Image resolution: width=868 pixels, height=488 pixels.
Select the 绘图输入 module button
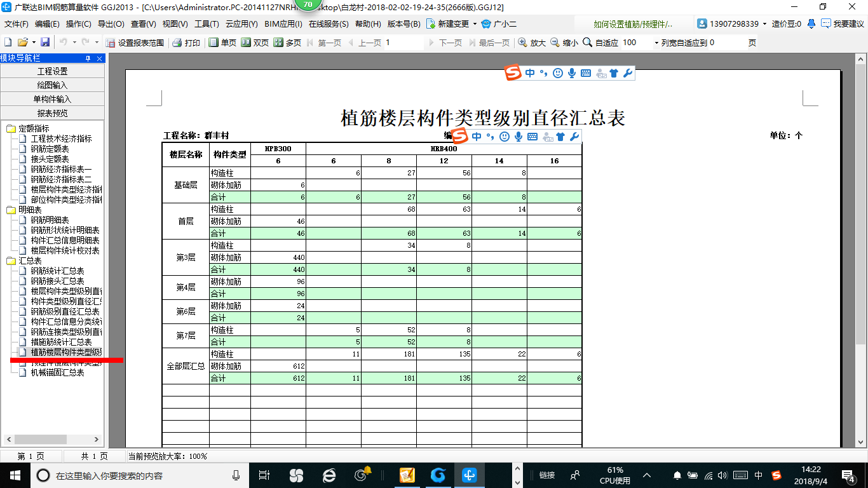point(52,85)
